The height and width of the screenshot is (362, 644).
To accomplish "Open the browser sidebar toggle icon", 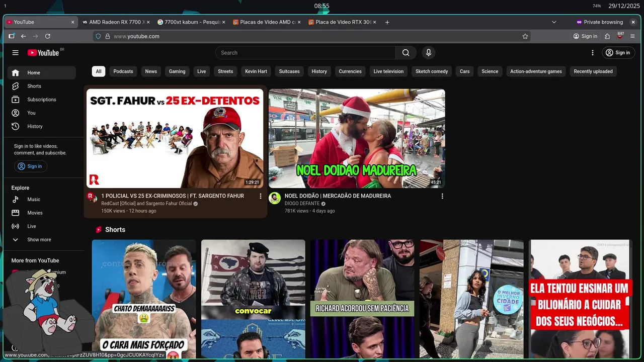I will [12, 36].
